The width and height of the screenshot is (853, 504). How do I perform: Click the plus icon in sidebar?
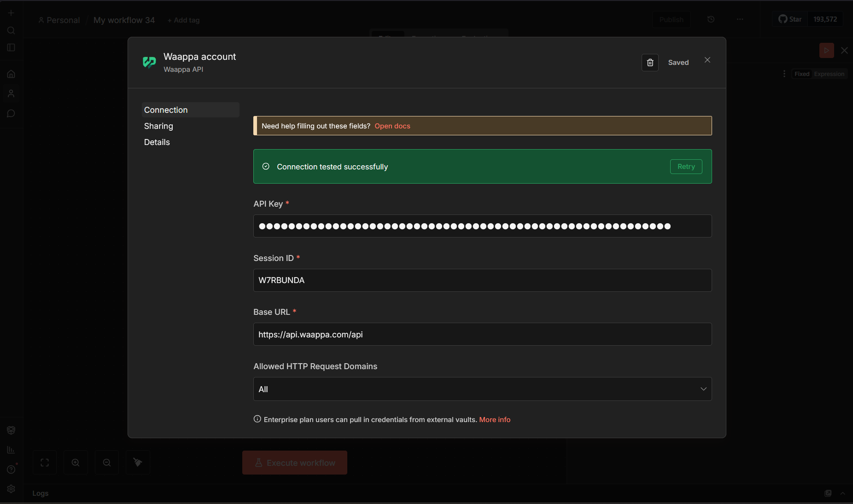pos(11,13)
